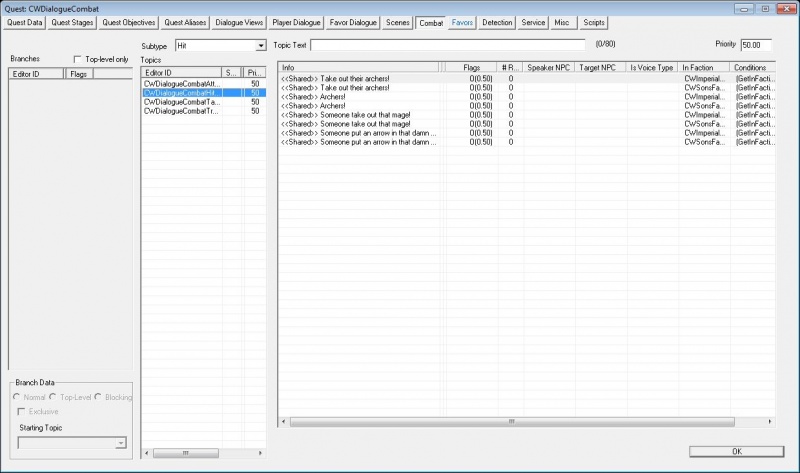Select first 'Archers!' info row

pos(527,97)
